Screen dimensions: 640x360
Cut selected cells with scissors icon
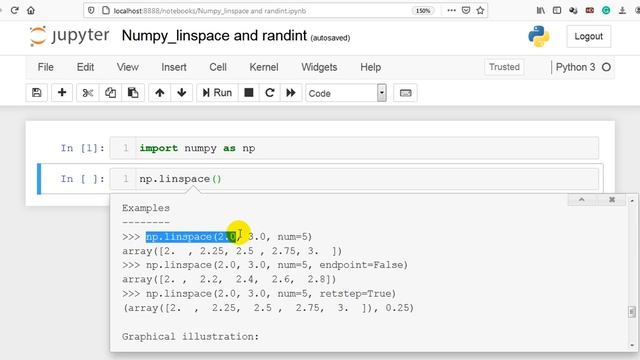(87, 93)
